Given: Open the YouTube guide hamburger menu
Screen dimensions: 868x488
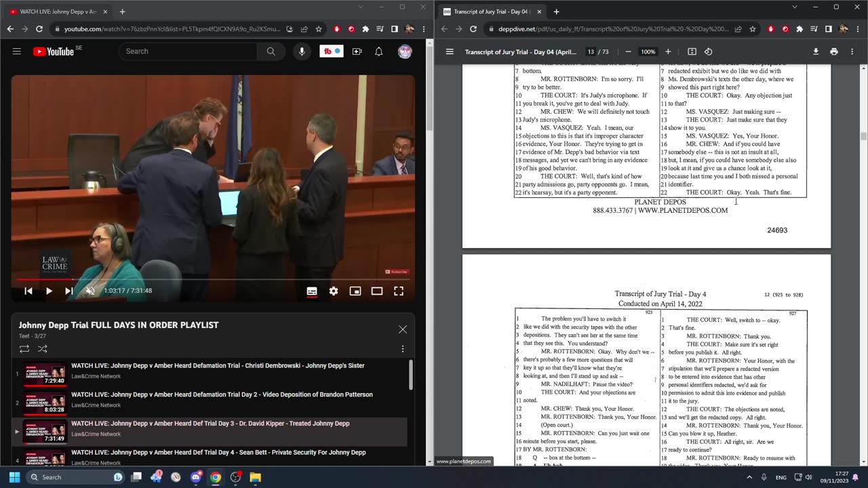Looking at the screenshot, I should point(17,52).
